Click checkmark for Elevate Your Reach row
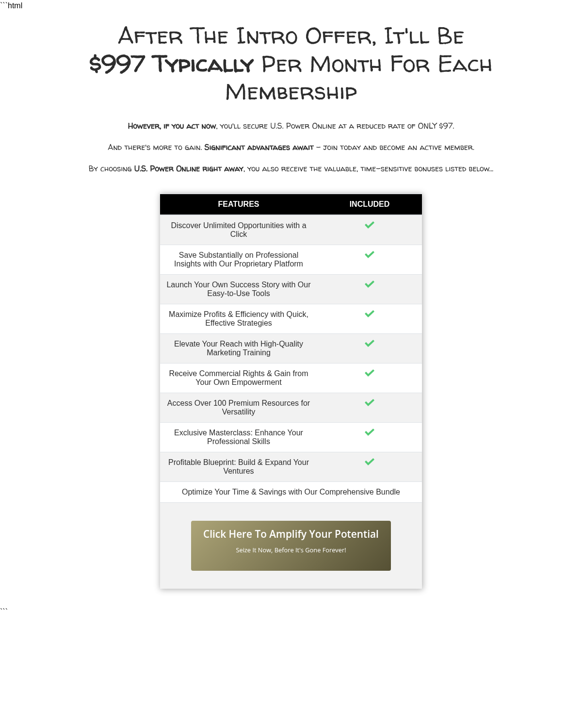Screen dimensions: 582x728 [x=370, y=344]
